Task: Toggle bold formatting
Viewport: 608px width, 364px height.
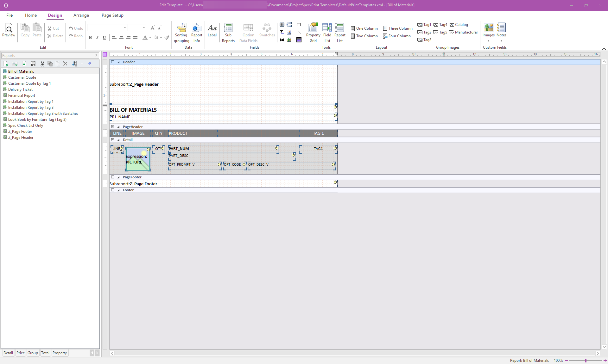Action: pyautogui.click(x=90, y=38)
